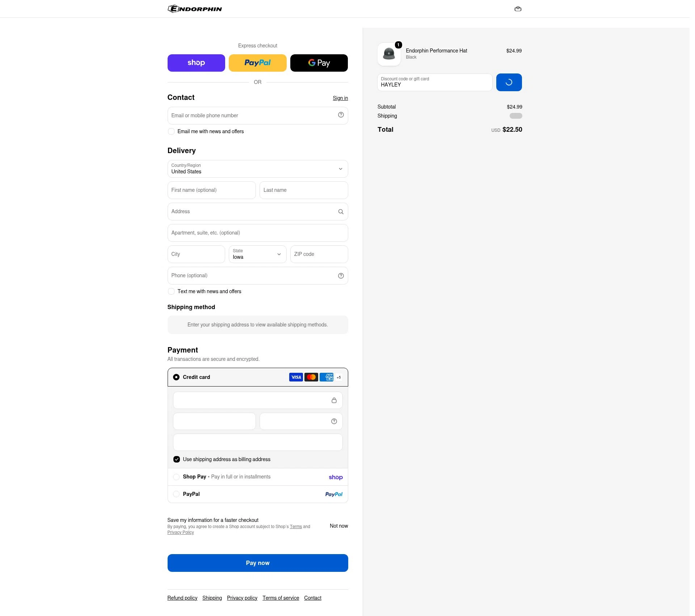
Task: Select the Shop Pay radio option
Action: [176, 477]
